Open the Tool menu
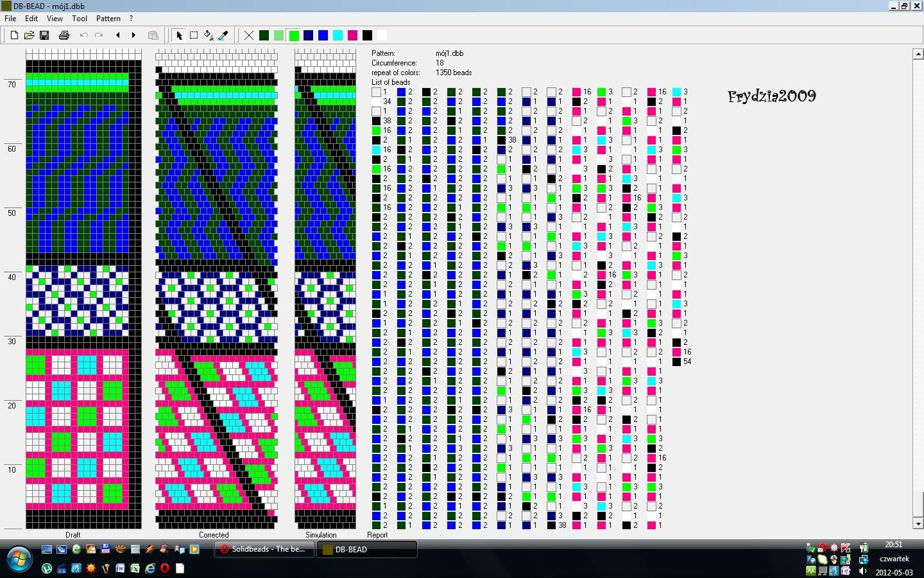Viewport: 924px width, 578px height. (80, 19)
